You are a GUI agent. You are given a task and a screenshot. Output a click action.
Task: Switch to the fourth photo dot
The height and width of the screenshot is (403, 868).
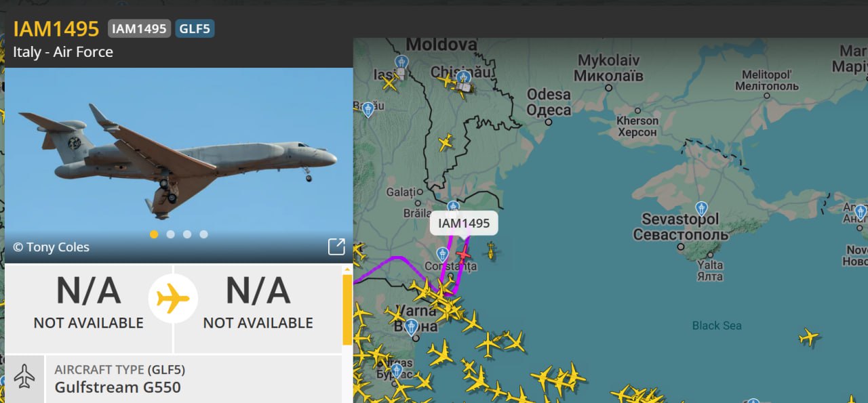pos(204,234)
